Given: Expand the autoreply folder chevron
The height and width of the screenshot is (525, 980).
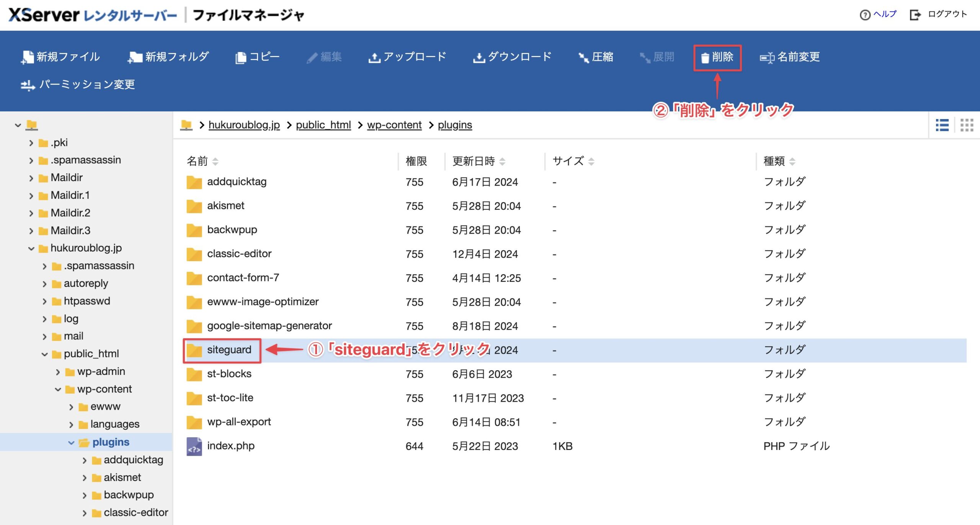Looking at the screenshot, I should tap(44, 284).
